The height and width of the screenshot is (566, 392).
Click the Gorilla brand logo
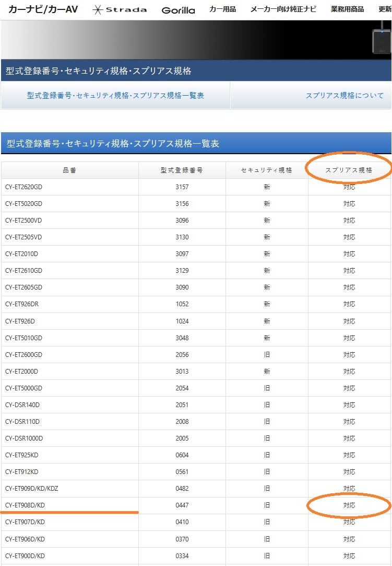178,10
